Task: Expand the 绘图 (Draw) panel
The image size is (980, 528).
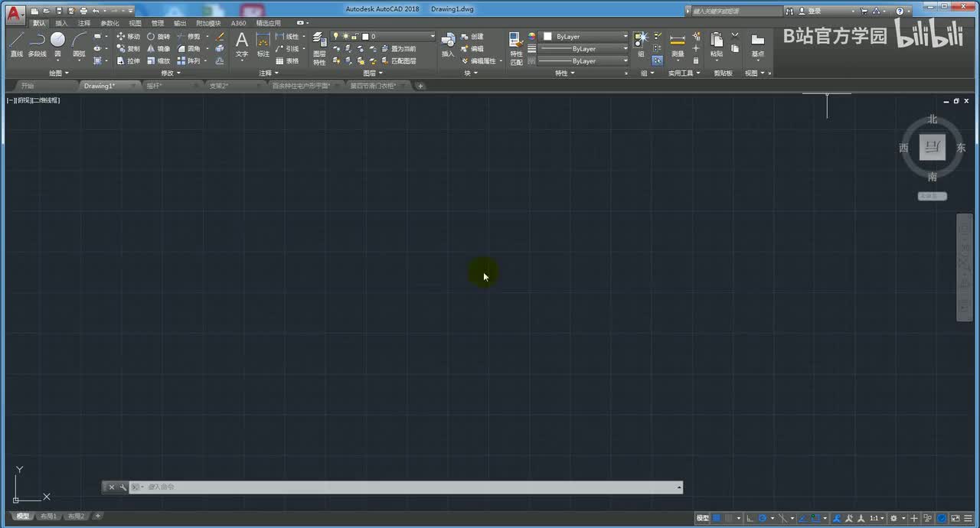Action: (58, 73)
